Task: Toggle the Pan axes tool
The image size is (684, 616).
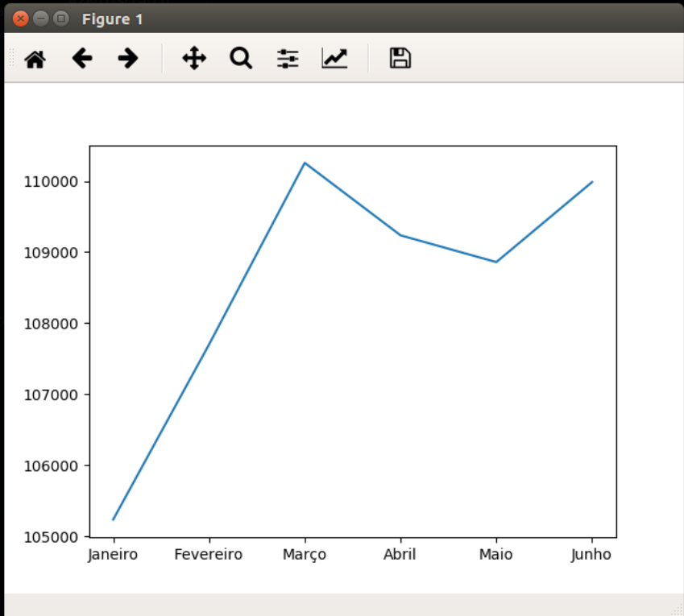Action: [194, 58]
